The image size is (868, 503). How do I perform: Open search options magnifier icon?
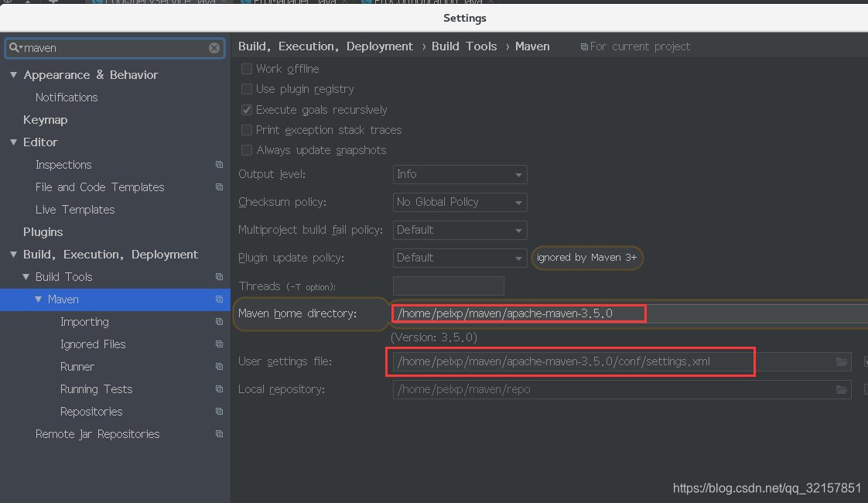[x=15, y=48]
